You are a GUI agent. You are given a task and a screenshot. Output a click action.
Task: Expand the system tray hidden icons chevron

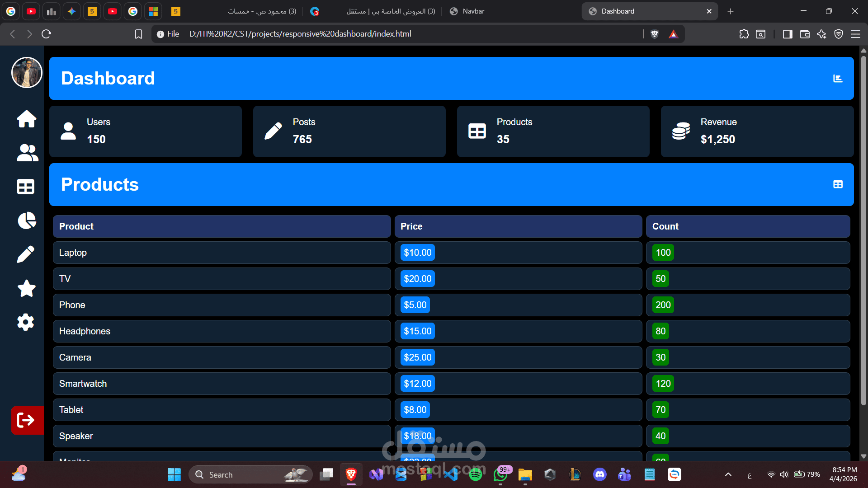click(728, 474)
